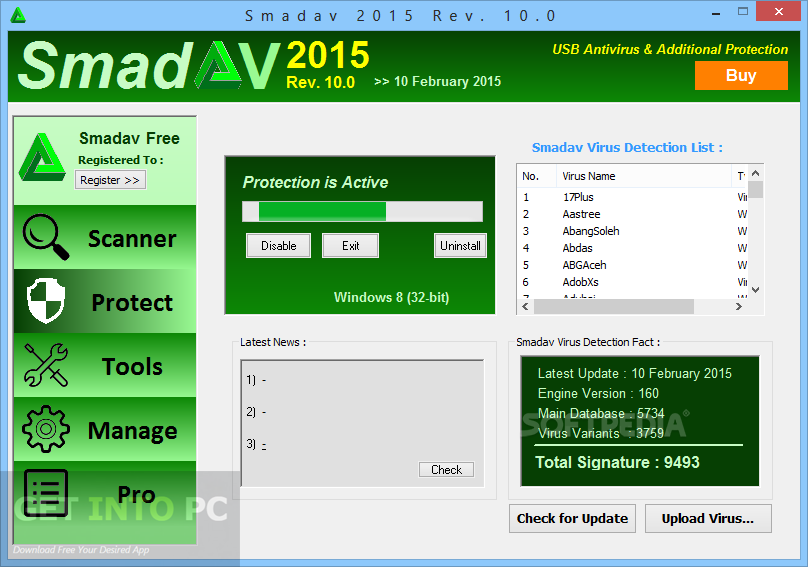
Task: Minimize the Smadav window
Action: [716, 12]
